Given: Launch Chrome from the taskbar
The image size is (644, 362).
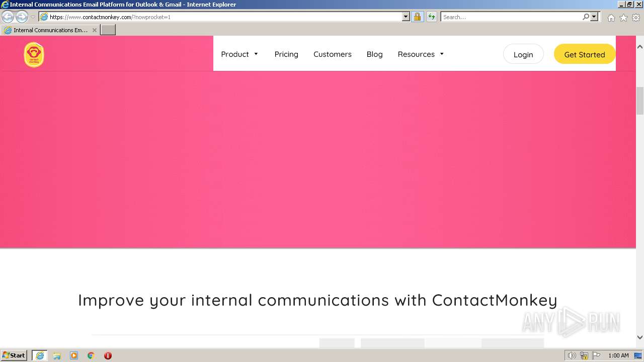Looking at the screenshot, I should point(91,355).
